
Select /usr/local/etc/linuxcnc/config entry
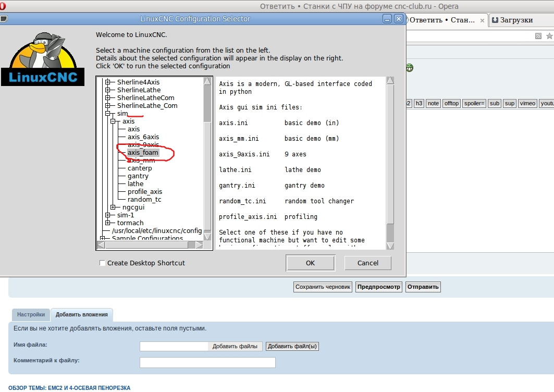[x=157, y=230]
